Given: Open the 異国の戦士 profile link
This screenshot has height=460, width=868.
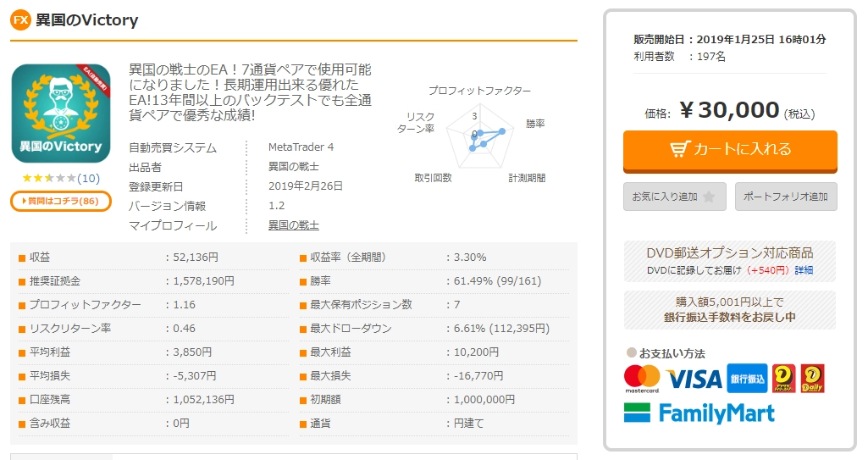Looking at the screenshot, I should click(293, 225).
